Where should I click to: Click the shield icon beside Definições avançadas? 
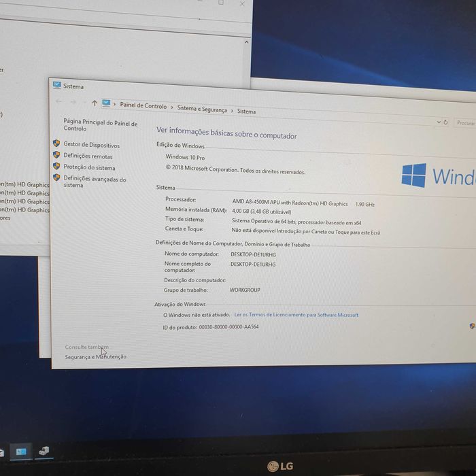click(56, 177)
